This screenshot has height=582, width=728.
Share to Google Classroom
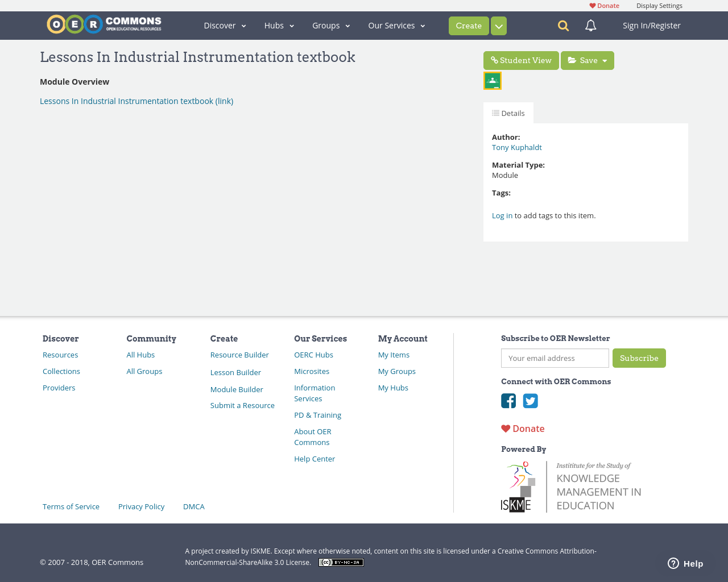coord(492,80)
